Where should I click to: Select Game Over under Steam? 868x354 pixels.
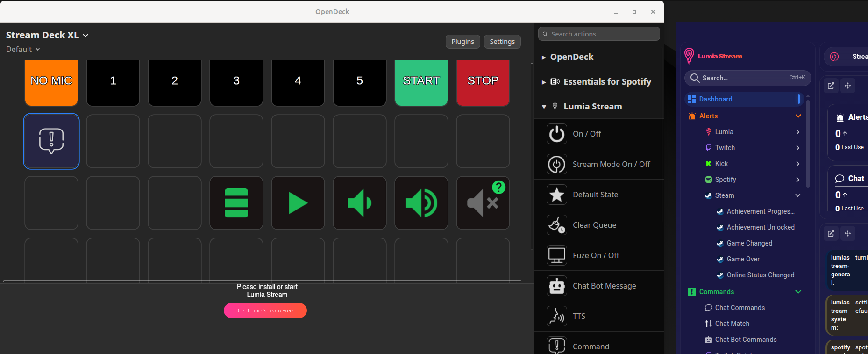(x=743, y=259)
